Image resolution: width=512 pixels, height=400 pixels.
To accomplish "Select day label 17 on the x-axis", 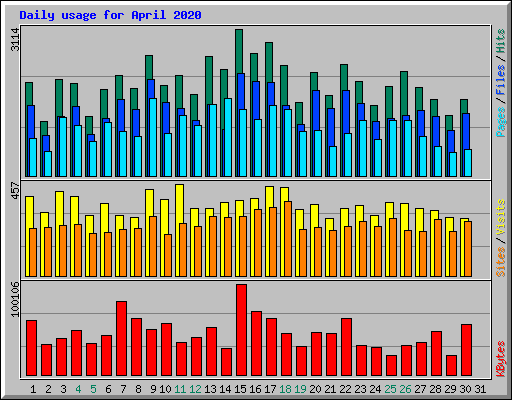I will coord(270,389).
